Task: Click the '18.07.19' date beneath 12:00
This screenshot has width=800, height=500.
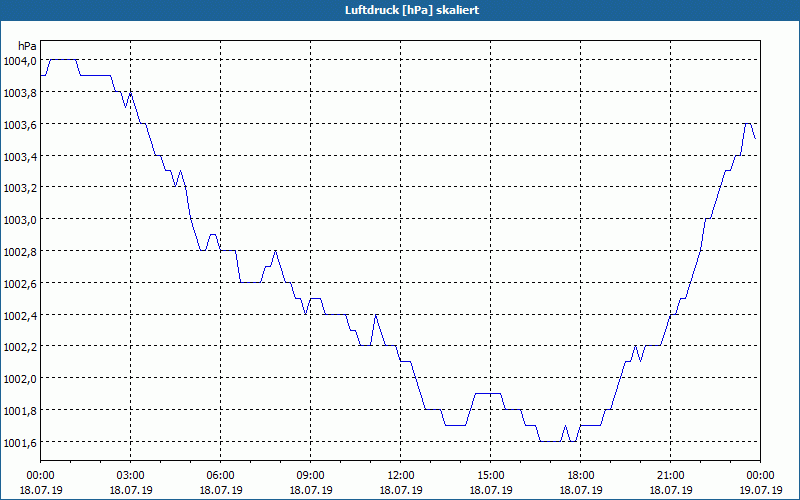Action: click(401, 490)
